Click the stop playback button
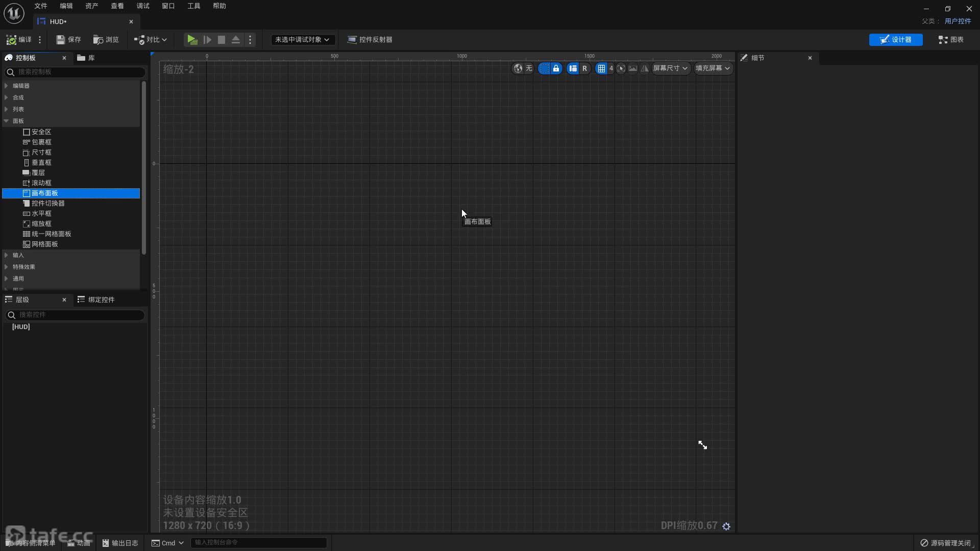Viewport: 980px width, 551px height. pyautogui.click(x=222, y=40)
